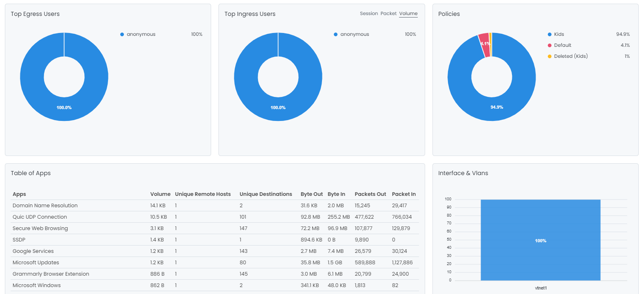Select the Packet tab in Top Ingress Users

click(388, 13)
